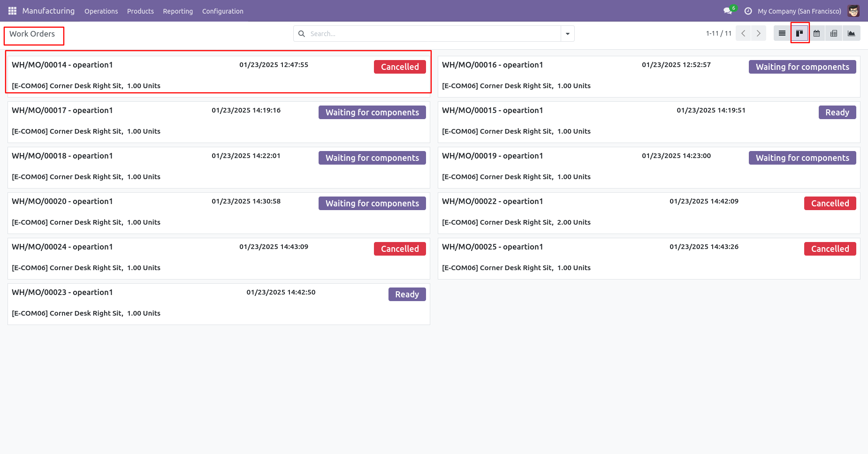
Task: Go to previous page of records
Action: (743, 33)
